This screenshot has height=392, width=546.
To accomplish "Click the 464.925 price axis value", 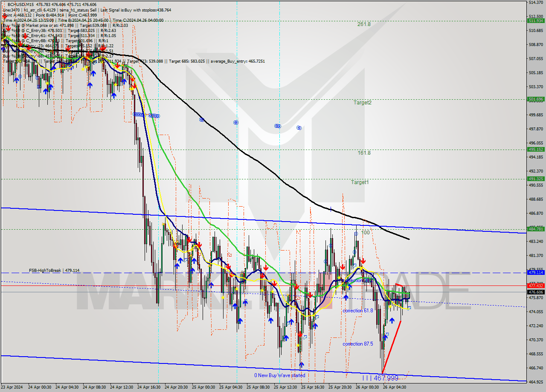I will click(535, 382).
